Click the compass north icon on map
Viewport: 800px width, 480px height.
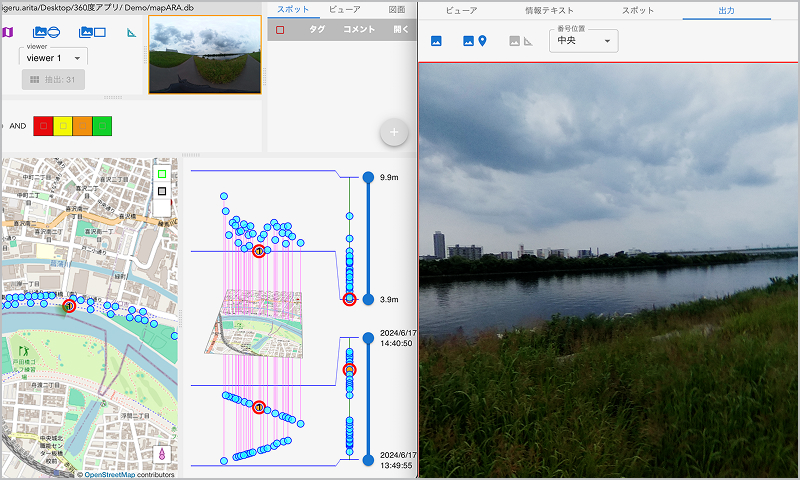coord(164,455)
